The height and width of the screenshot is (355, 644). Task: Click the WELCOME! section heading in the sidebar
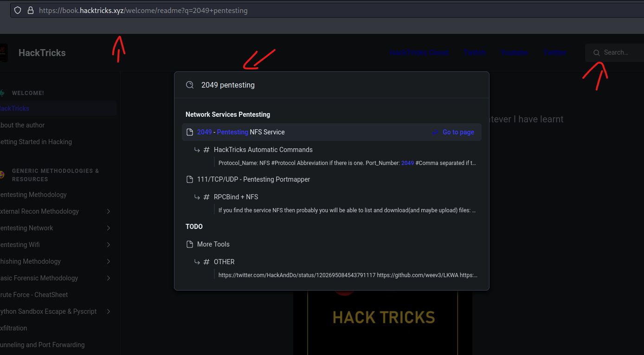point(28,93)
